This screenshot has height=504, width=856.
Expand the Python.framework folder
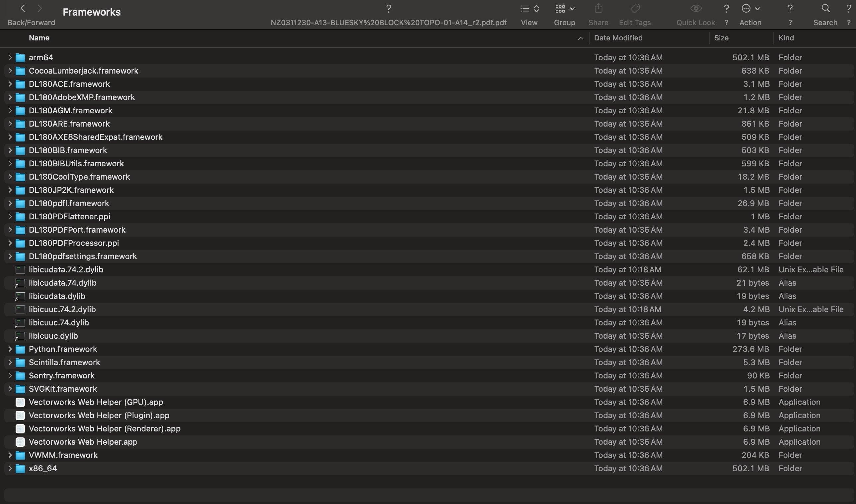point(10,349)
